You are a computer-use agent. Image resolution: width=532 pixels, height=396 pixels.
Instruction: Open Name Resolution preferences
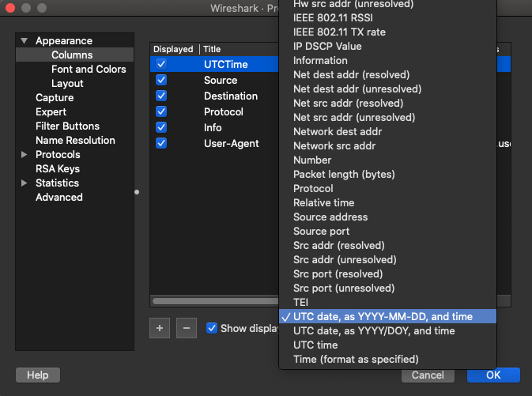click(x=75, y=140)
